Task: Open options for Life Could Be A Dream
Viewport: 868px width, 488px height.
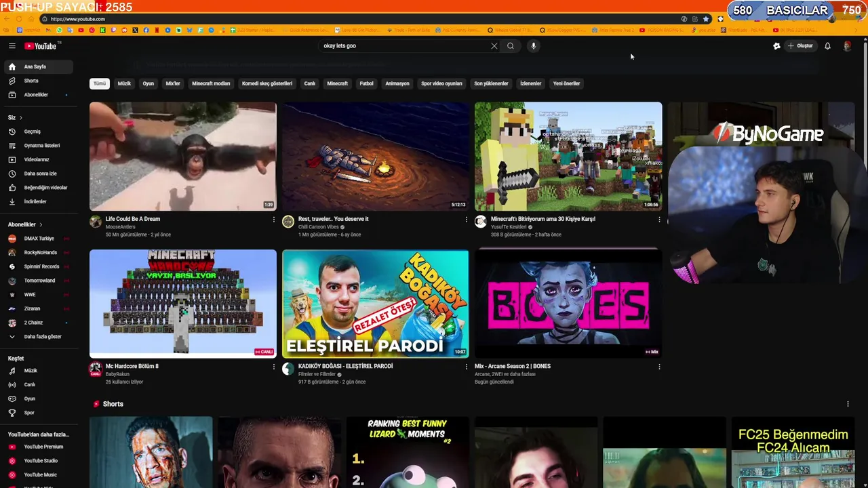Action: pyautogui.click(x=274, y=220)
